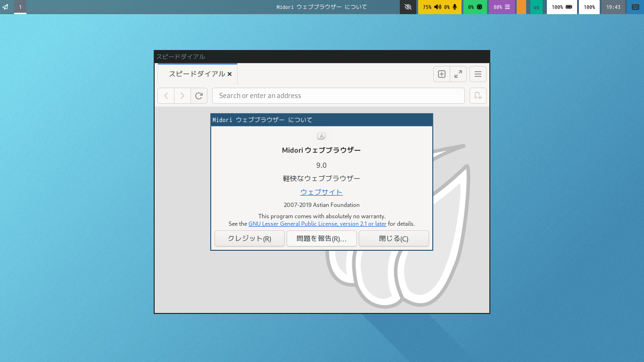The height and width of the screenshot is (362, 644).
Task: Click the speaker volume icon showing 75%
Action: pos(438,7)
